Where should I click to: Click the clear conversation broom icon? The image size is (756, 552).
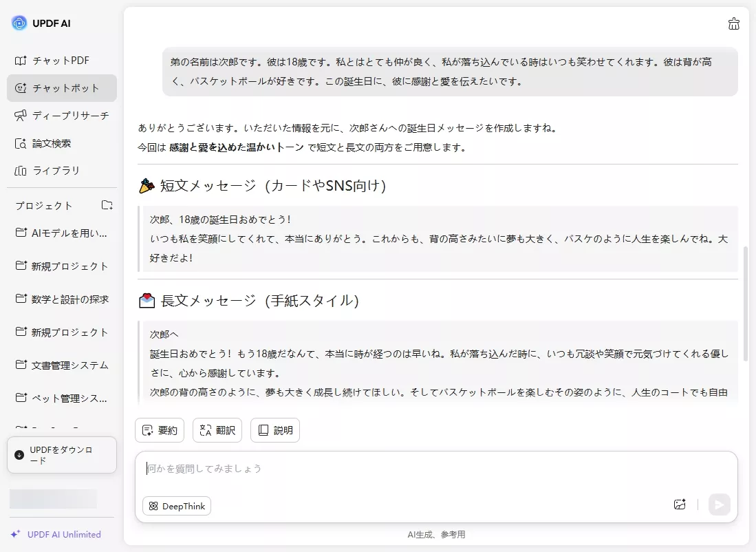pyautogui.click(x=733, y=23)
